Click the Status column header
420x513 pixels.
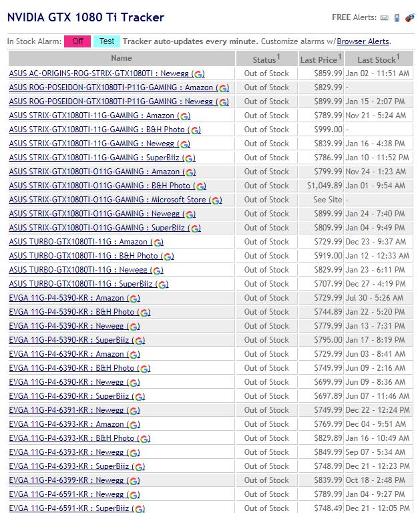tap(266, 58)
